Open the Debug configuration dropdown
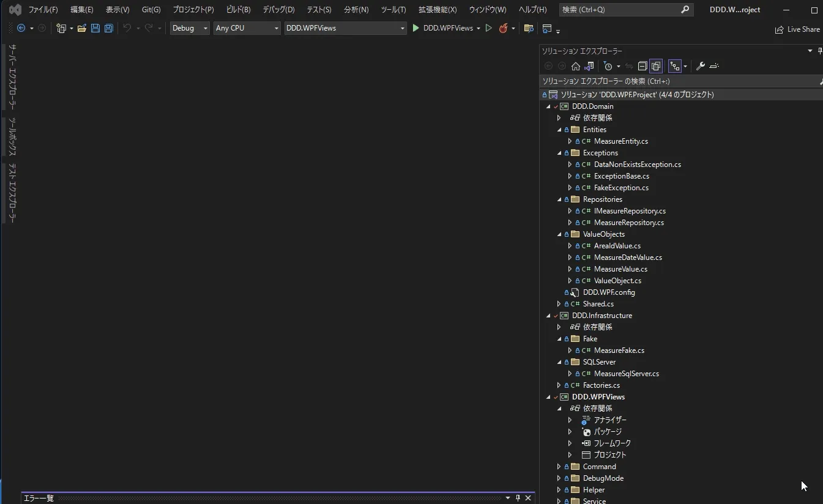 (190, 28)
